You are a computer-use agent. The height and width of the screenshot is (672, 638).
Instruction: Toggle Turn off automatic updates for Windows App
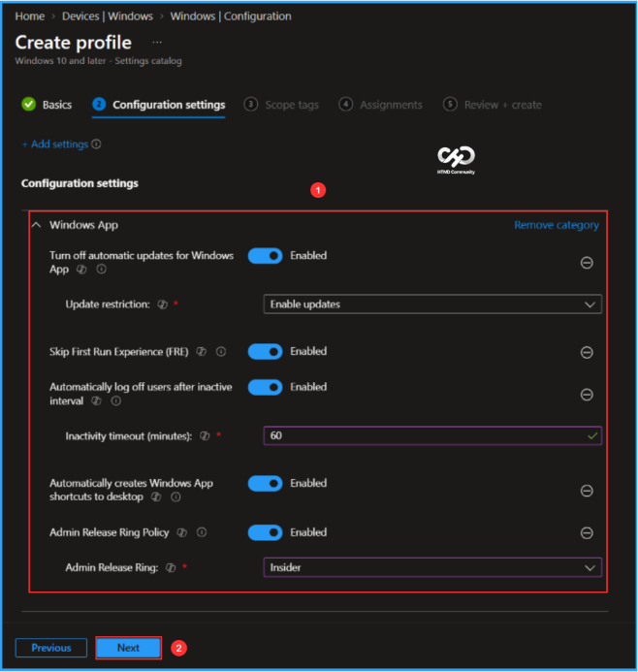(266, 256)
